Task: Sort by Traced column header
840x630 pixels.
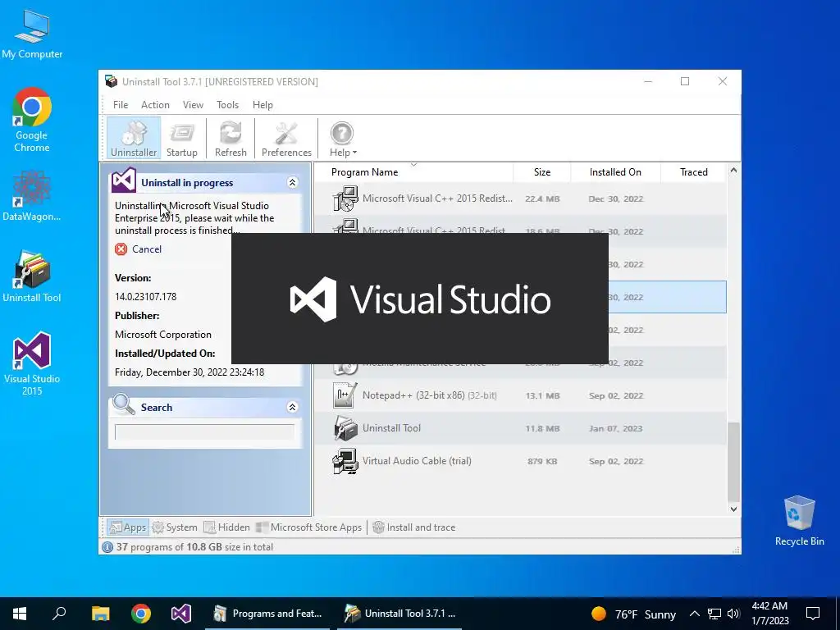Action: pos(694,172)
